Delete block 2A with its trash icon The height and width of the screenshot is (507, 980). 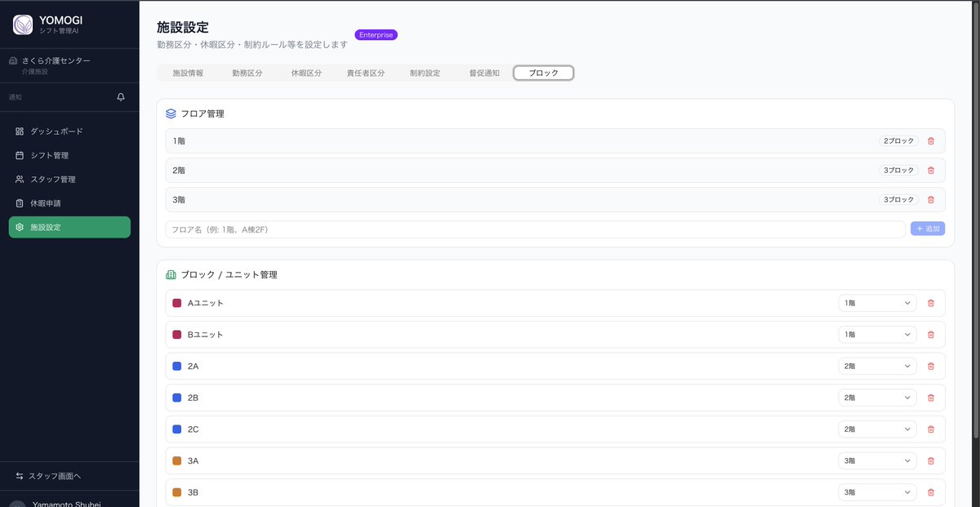click(931, 367)
